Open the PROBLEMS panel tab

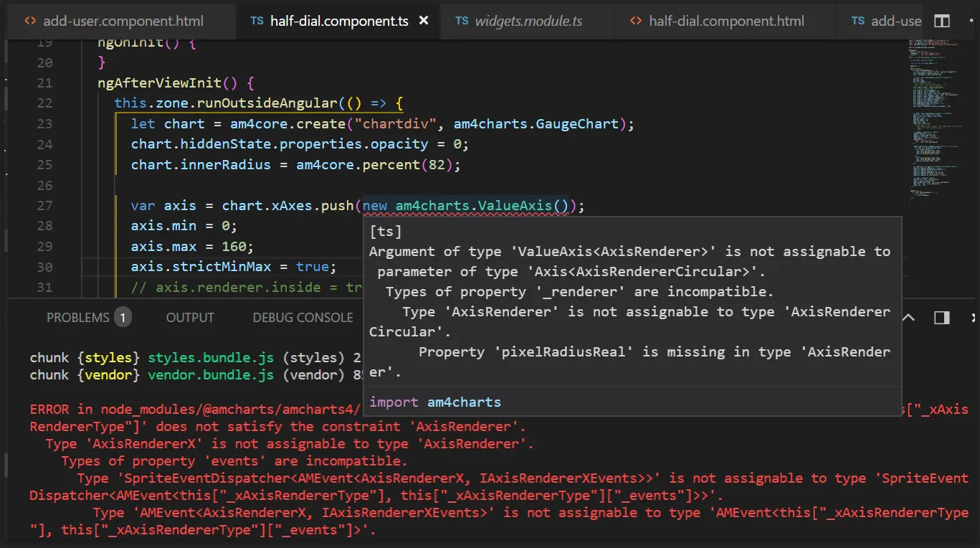89,317
